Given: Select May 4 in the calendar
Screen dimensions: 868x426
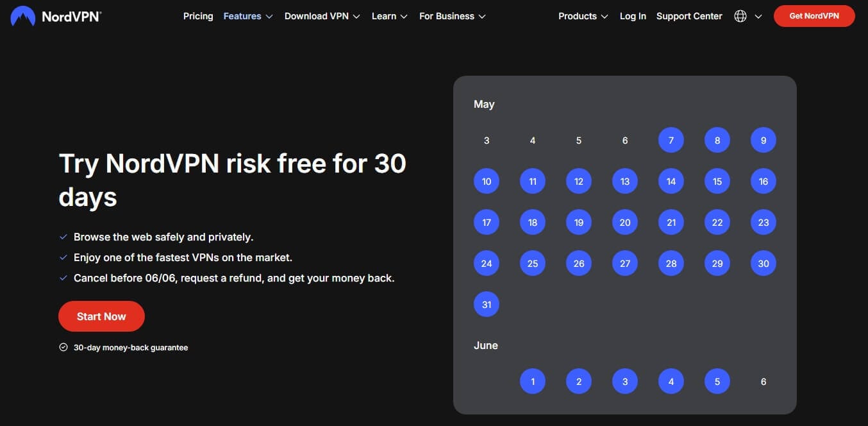Looking at the screenshot, I should [x=533, y=141].
